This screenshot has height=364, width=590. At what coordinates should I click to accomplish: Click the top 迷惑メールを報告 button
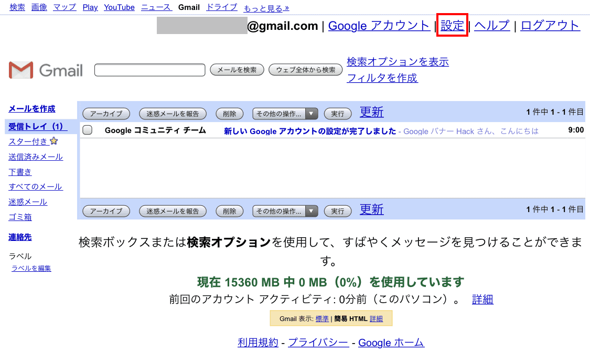click(x=173, y=114)
